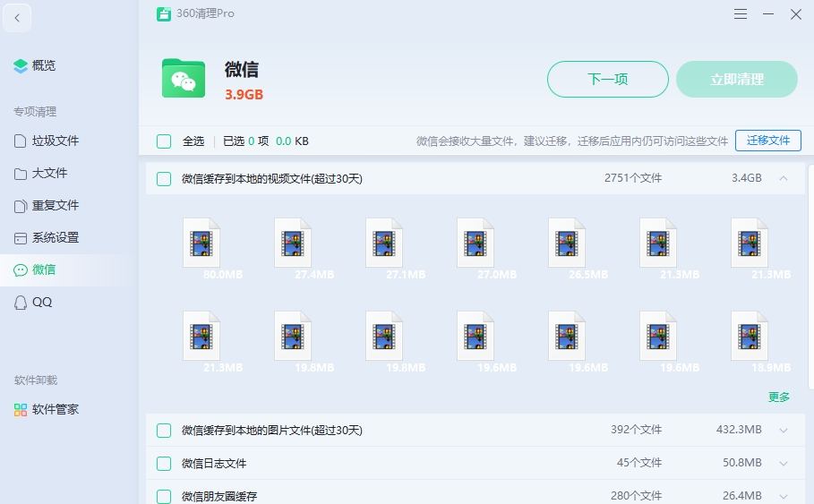Select the 80.0MB video file thumbnail
This screenshot has height=504, width=814.
[201, 243]
